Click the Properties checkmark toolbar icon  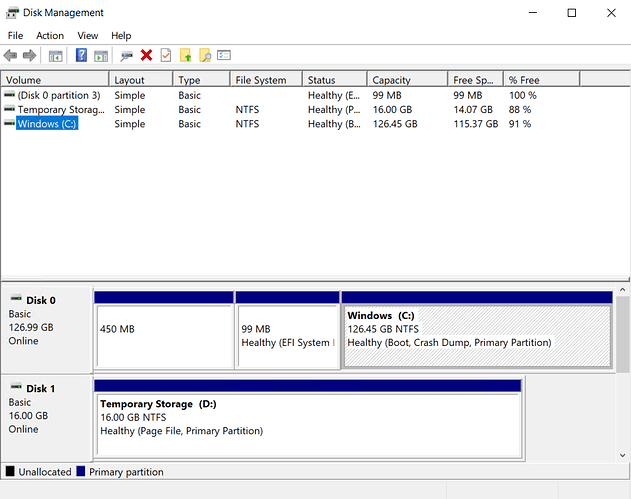[166, 56]
